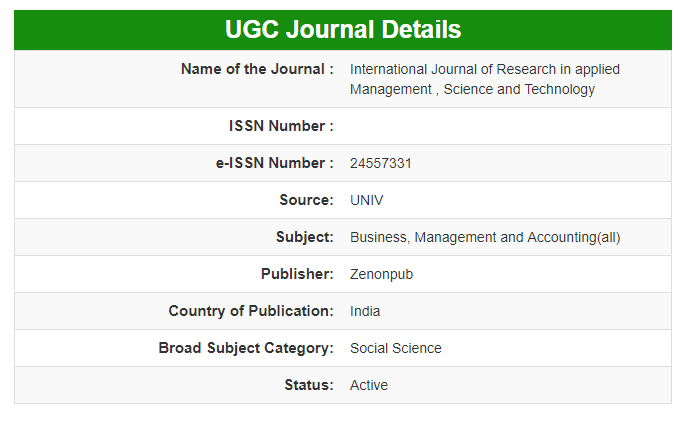Click the UGC Journal Details header
This screenshot has height=422, width=699.
click(343, 30)
